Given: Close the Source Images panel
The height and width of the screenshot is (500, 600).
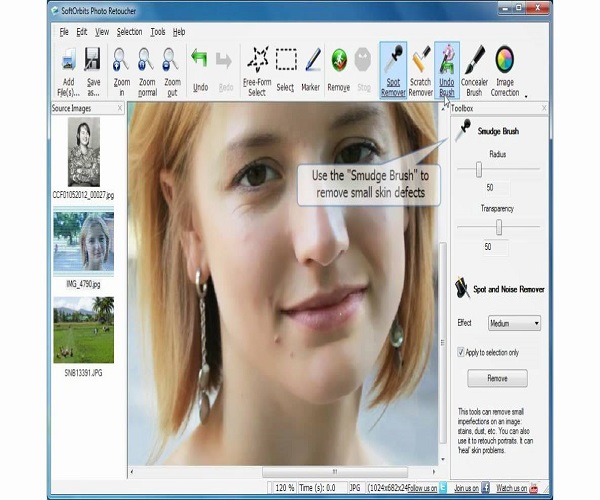Looking at the screenshot, I should (x=120, y=108).
